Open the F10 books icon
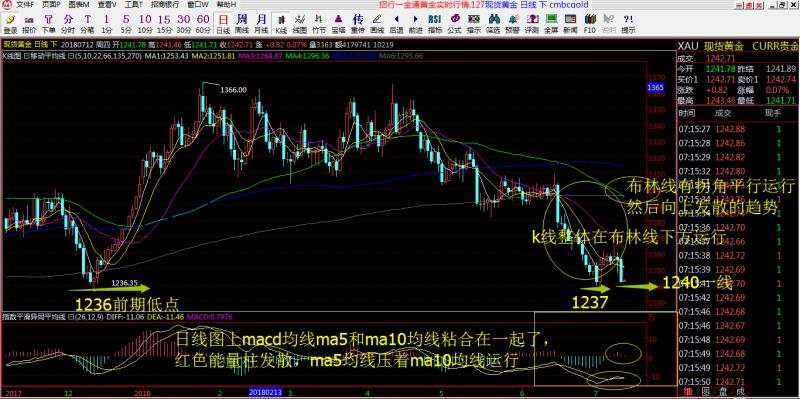Viewport: 800px width, 399px height. coord(590,23)
